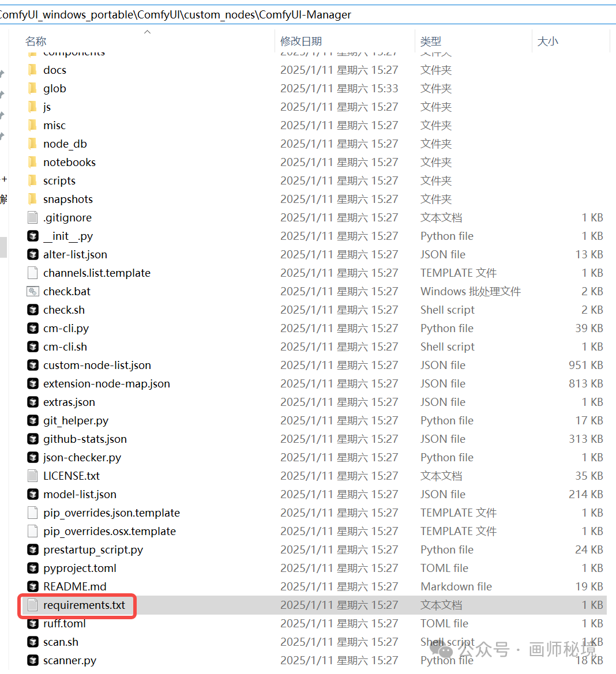Select github-stats.json file name
This screenshot has height=674, width=616.
85,439
